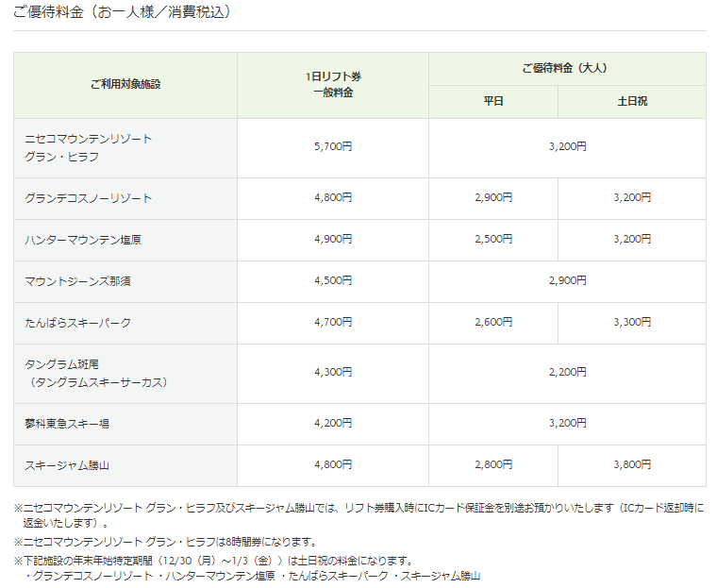Click the 2,900円 weekday price for グランデコ
The height and width of the screenshot is (588, 717).
tap(493, 197)
